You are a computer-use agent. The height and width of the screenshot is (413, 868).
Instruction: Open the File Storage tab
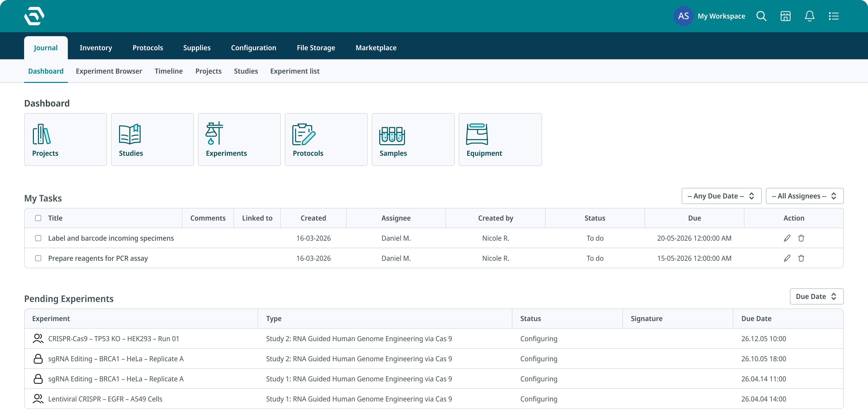coord(316,48)
